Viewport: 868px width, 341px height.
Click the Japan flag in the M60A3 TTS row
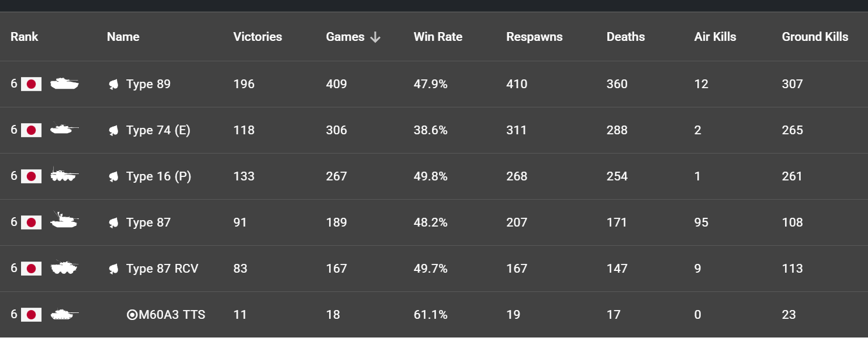32,315
